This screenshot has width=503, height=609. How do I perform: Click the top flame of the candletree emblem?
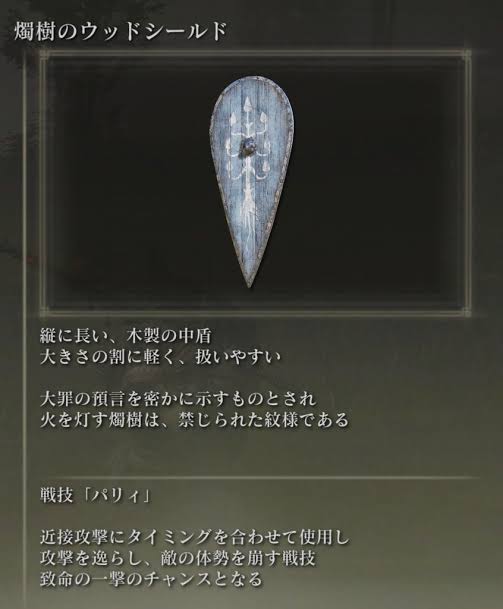tap(247, 104)
